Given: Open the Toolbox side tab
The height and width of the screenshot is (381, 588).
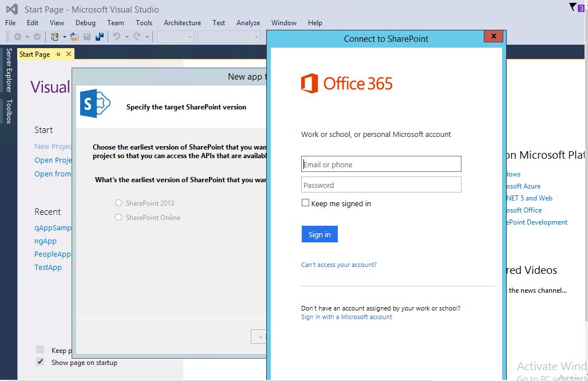Looking at the screenshot, I should pyautogui.click(x=9, y=112).
